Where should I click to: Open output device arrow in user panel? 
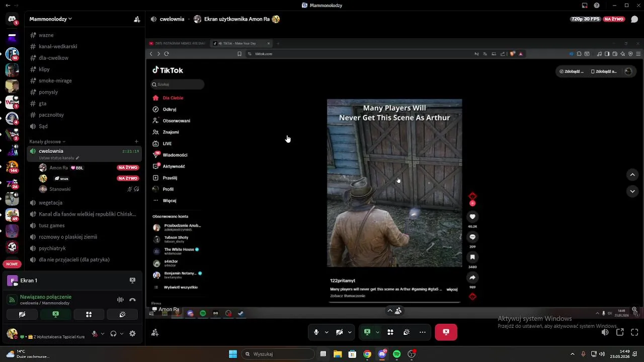pyautogui.click(x=122, y=333)
